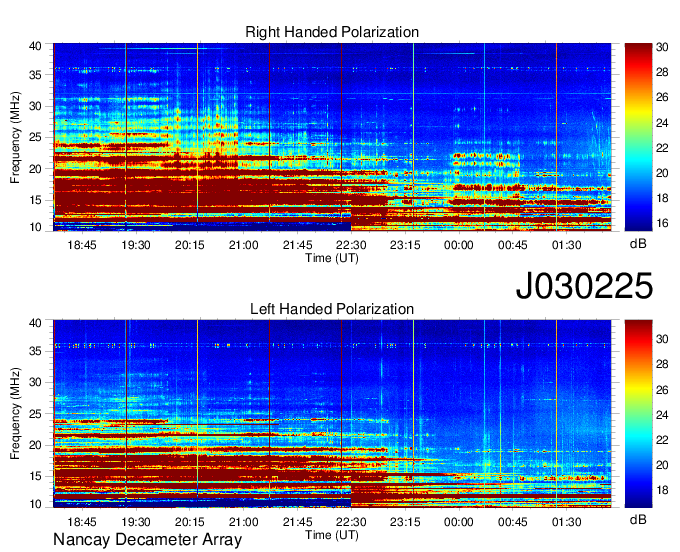This screenshot has height=552, width=680.
Task: Click the 21:45 time tick under Left Handed plot
Action: (298, 522)
